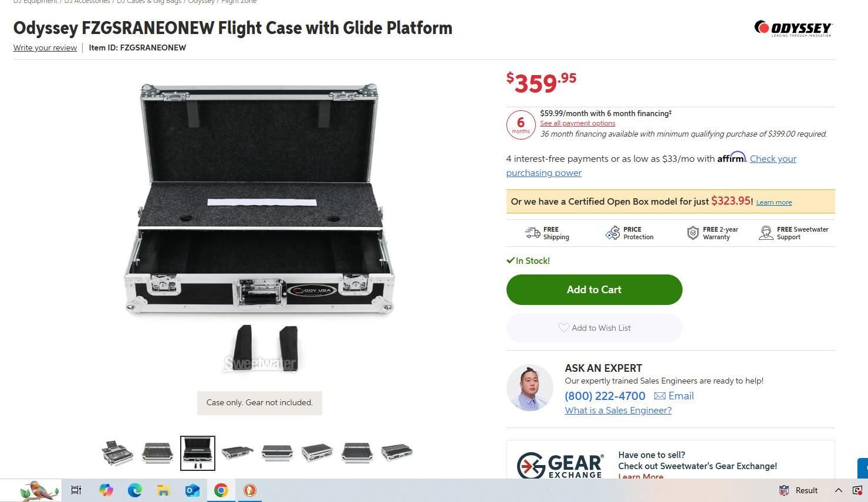Click the Gear Exchange logo
Viewport: 868px width, 502px height.
[x=559, y=466]
